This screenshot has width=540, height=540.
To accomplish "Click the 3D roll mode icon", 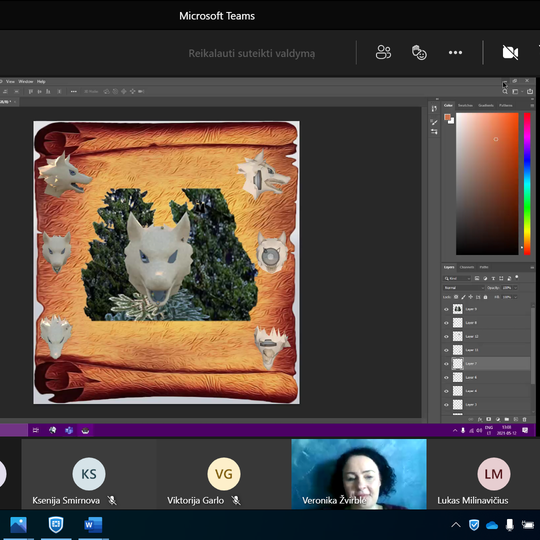I will [x=115, y=92].
